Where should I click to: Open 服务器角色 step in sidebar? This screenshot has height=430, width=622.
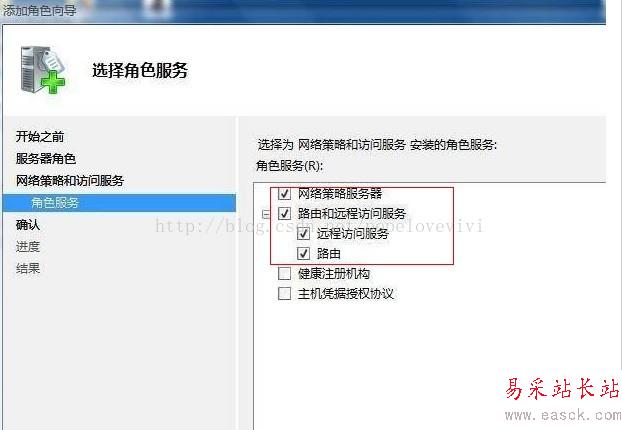tap(46, 159)
